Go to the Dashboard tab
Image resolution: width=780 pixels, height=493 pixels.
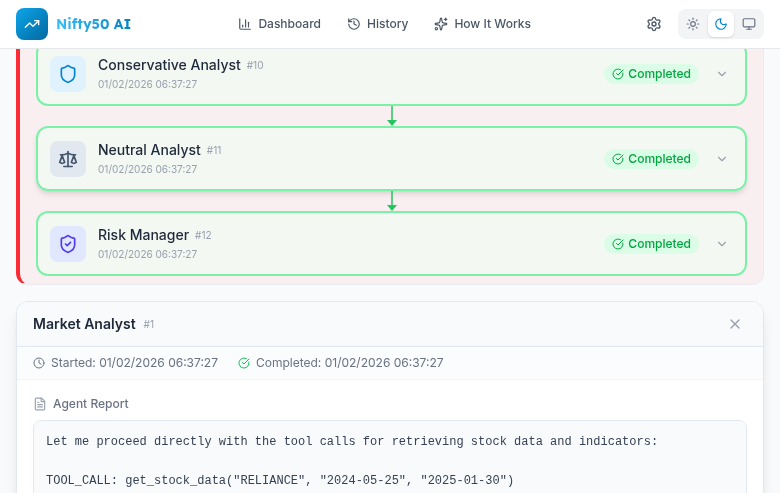pos(279,24)
